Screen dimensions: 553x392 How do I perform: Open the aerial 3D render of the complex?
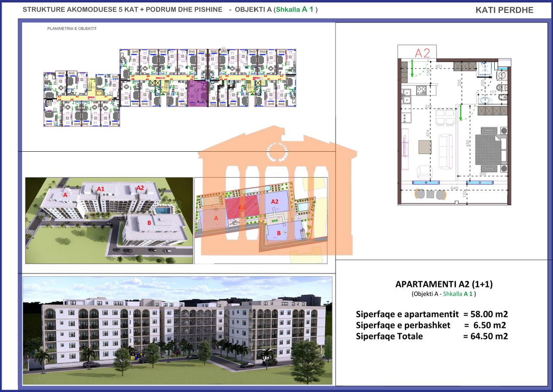coord(109,220)
